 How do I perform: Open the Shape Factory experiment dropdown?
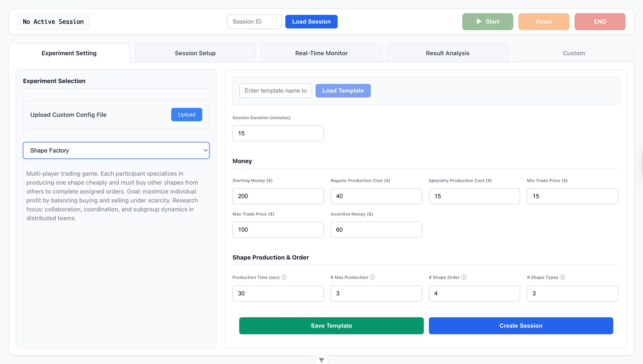[x=116, y=151]
